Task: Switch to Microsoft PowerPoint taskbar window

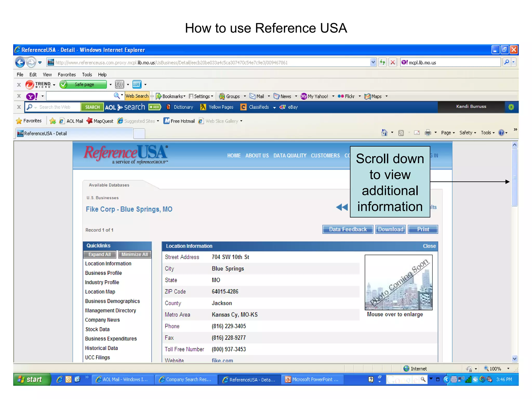Action: coord(312,380)
